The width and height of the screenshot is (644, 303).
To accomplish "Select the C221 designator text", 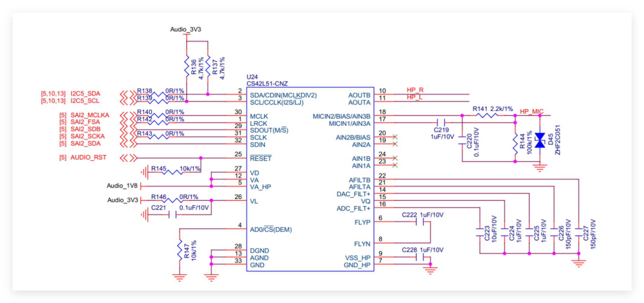I will pyautogui.click(x=159, y=208).
